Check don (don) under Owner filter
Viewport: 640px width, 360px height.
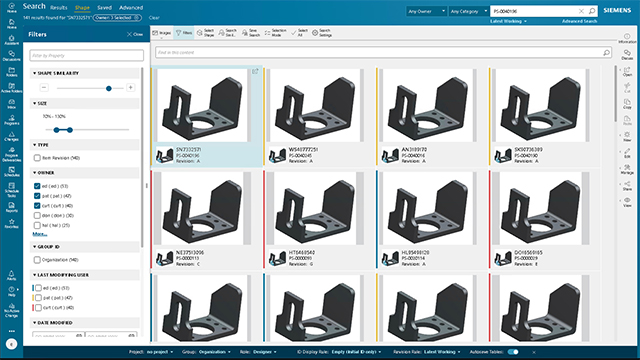pos(37,216)
